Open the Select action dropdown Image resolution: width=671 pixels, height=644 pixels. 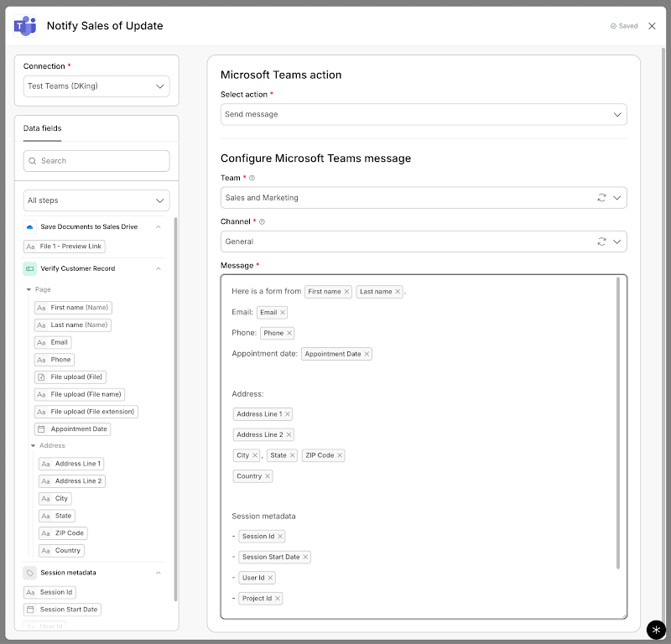tap(424, 114)
